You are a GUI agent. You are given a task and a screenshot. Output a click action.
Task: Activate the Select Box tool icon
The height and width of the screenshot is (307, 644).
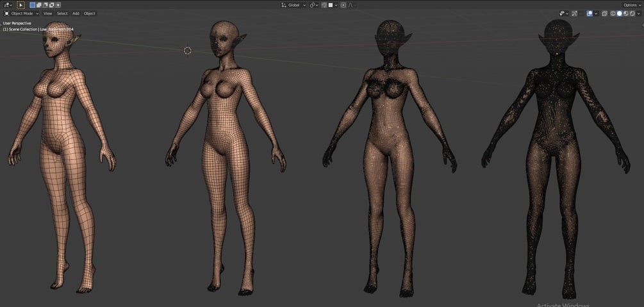pyautogui.click(x=21, y=5)
